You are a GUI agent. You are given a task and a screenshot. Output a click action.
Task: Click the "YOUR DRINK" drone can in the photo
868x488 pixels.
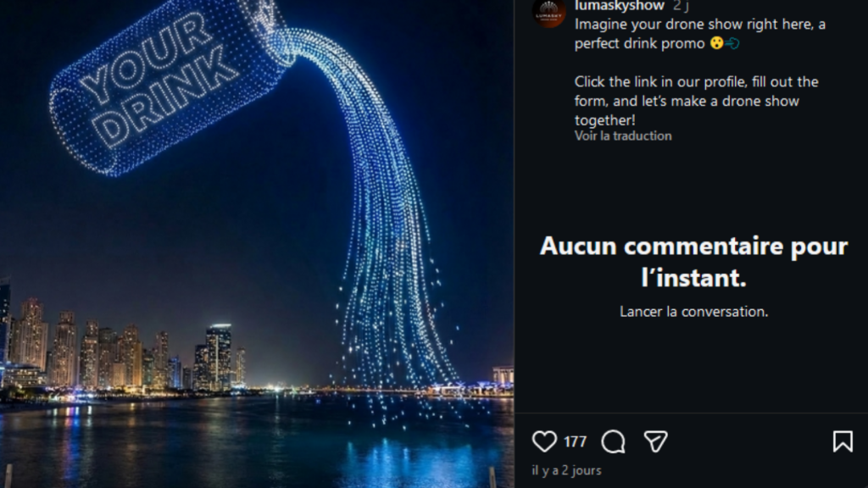tap(166, 86)
